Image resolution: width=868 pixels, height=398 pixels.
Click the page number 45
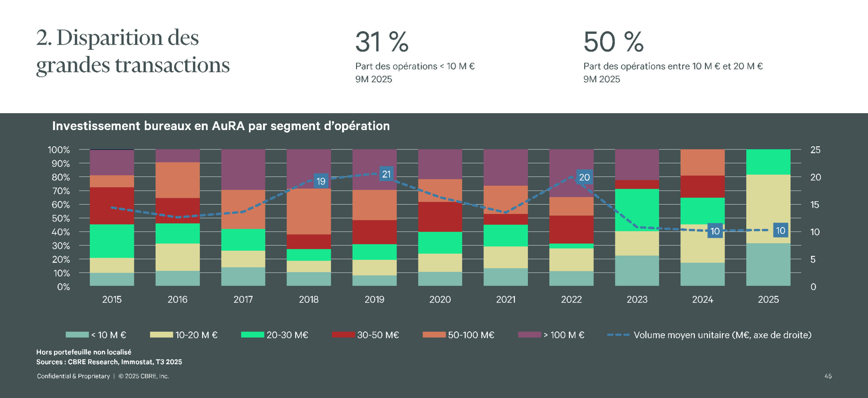[828, 376]
